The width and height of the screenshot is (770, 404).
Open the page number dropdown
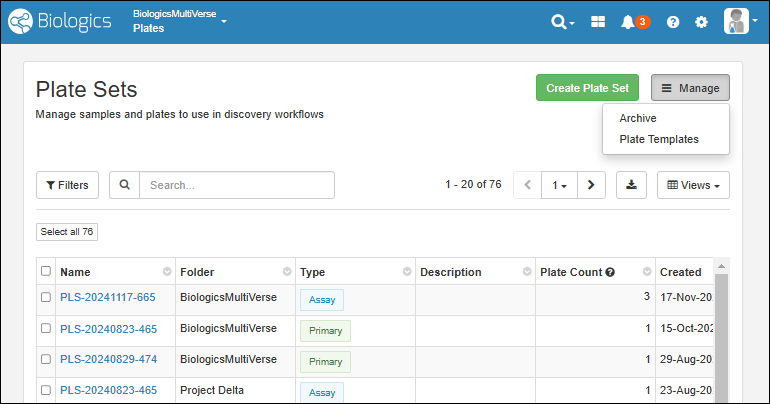coord(560,185)
